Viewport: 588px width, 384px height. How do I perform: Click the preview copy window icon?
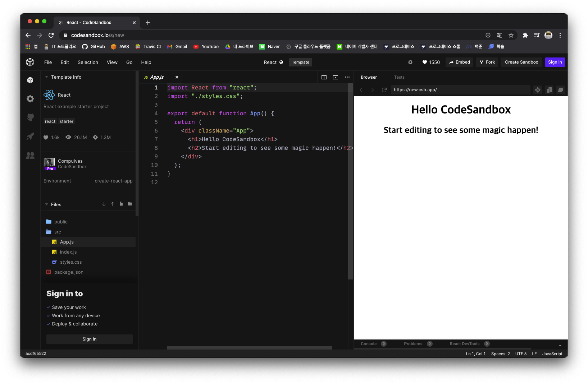click(x=549, y=90)
